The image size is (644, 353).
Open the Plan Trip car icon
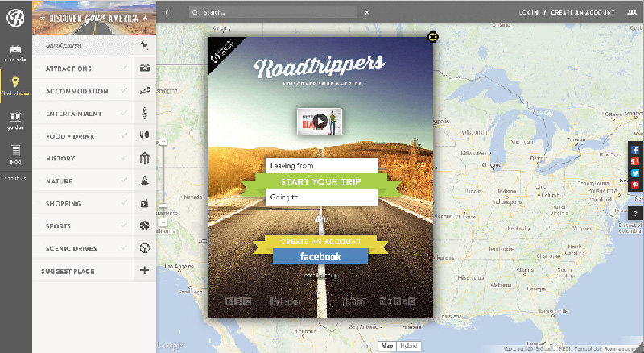15,50
